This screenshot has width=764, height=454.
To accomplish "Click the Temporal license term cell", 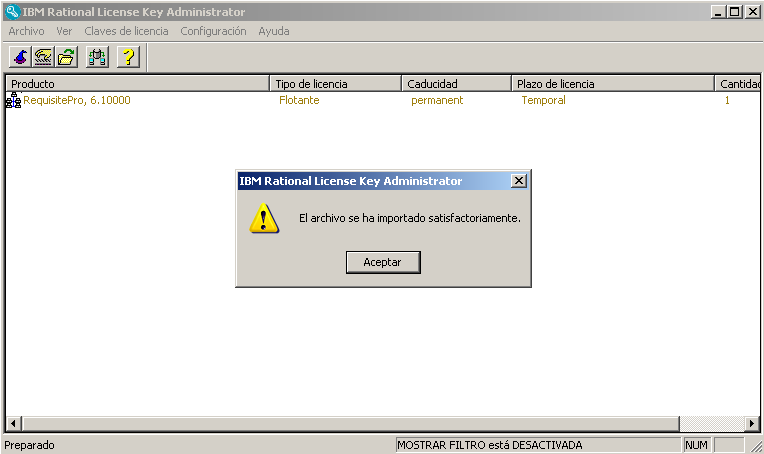I will [543, 100].
